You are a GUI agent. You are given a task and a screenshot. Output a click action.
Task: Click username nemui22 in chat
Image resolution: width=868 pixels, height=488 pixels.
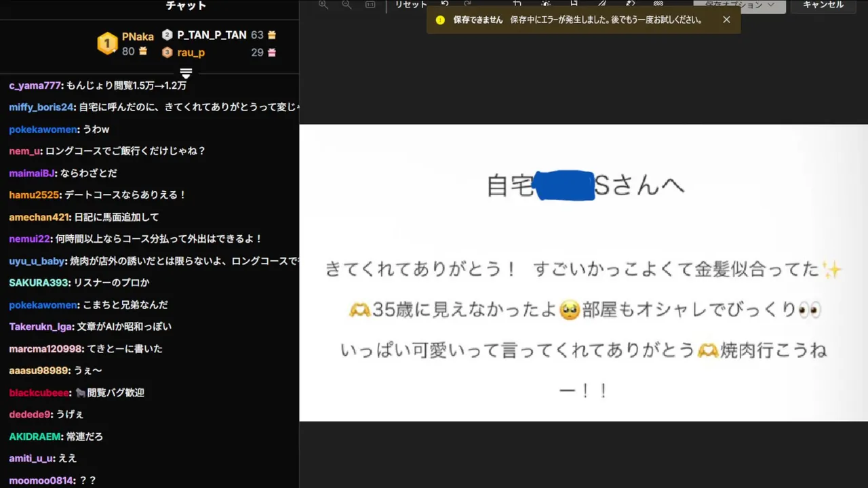(x=30, y=239)
